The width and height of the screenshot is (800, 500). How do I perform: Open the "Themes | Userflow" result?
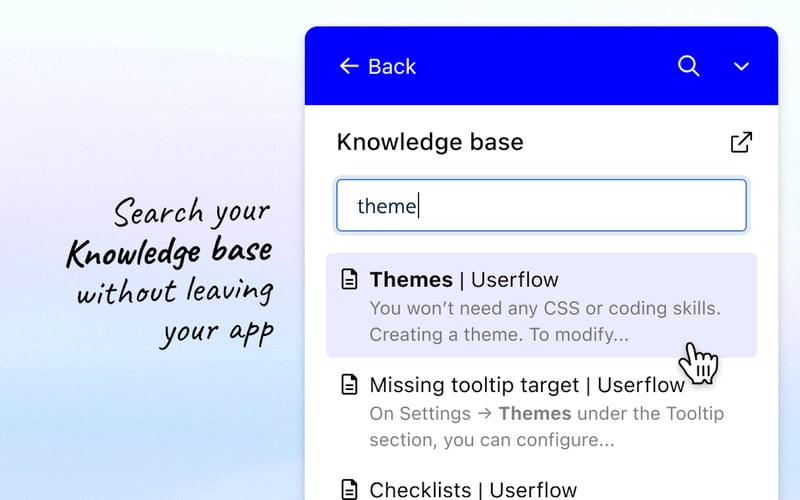click(541, 305)
